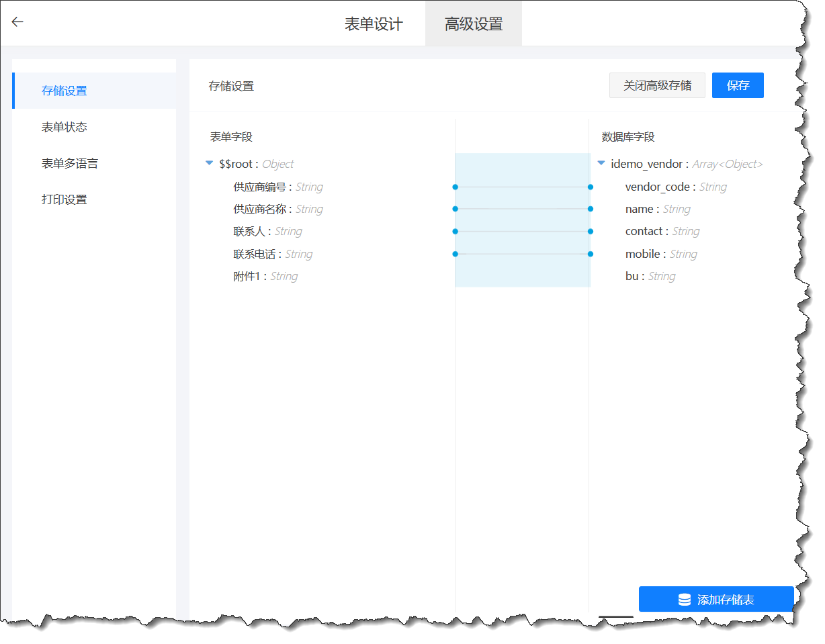The image size is (825, 644).
Task: Click the 保存 button to save settings
Action: 738,85
